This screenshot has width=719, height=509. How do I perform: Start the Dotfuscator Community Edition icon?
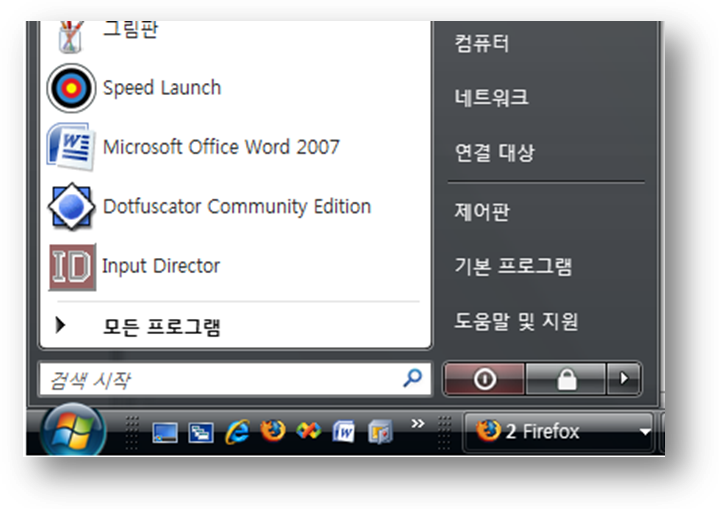[x=71, y=206]
